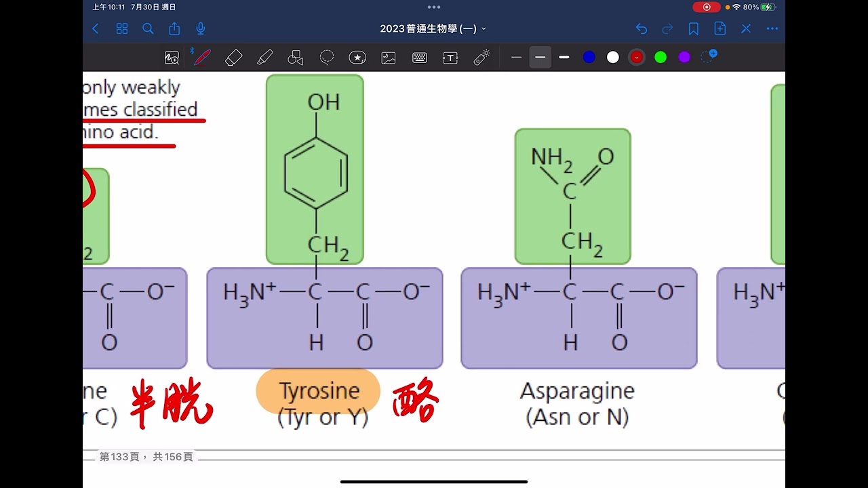Screen dimensions: 868x488
Task: Go back using the left chevron
Action: pyautogui.click(x=96, y=28)
